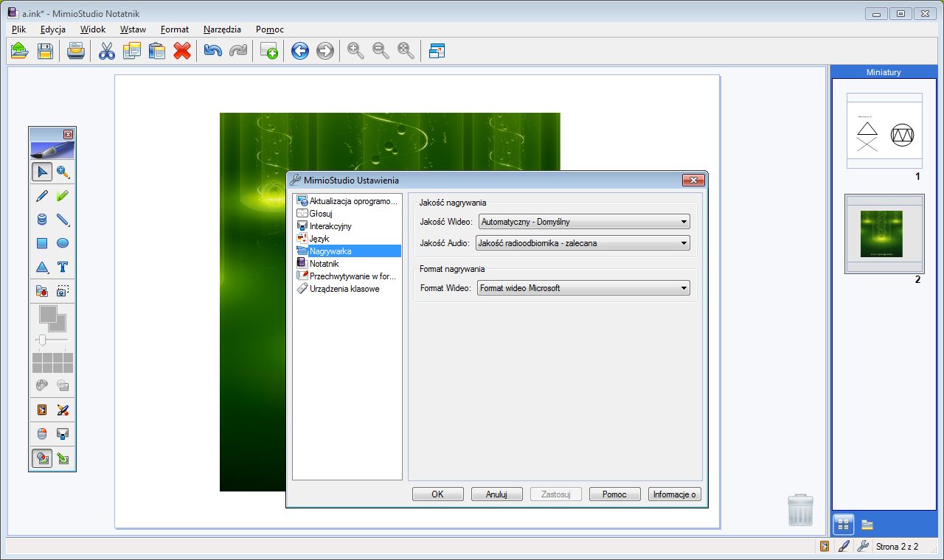Click the paintbrush icon in status bar

(x=844, y=547)
